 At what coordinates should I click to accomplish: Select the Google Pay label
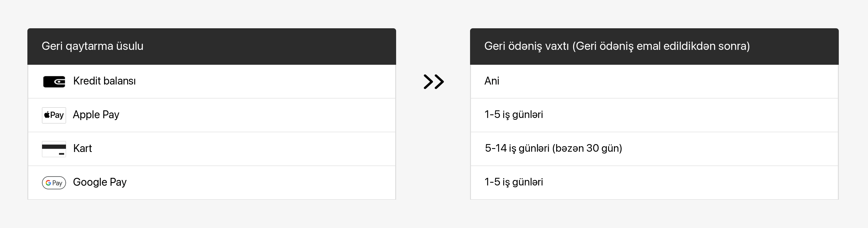(100, 182)
